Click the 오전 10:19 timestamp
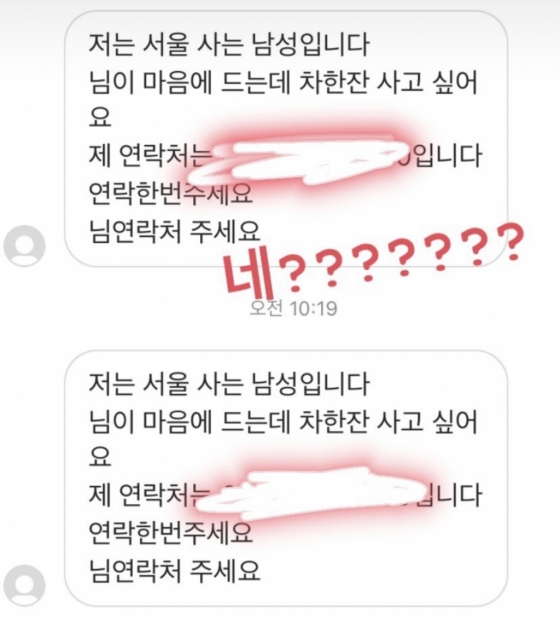The height and width of the screenshot is (625, 560). 293,308
